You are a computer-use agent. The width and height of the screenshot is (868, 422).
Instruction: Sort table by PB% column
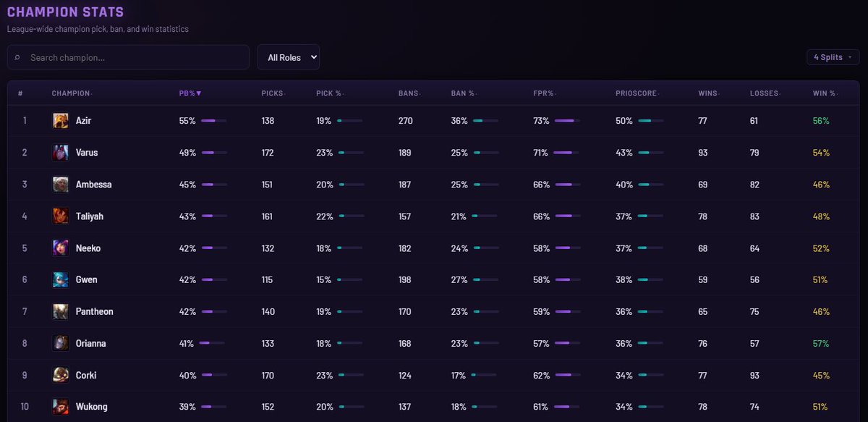pyautogui.click(x=190, y=93)
